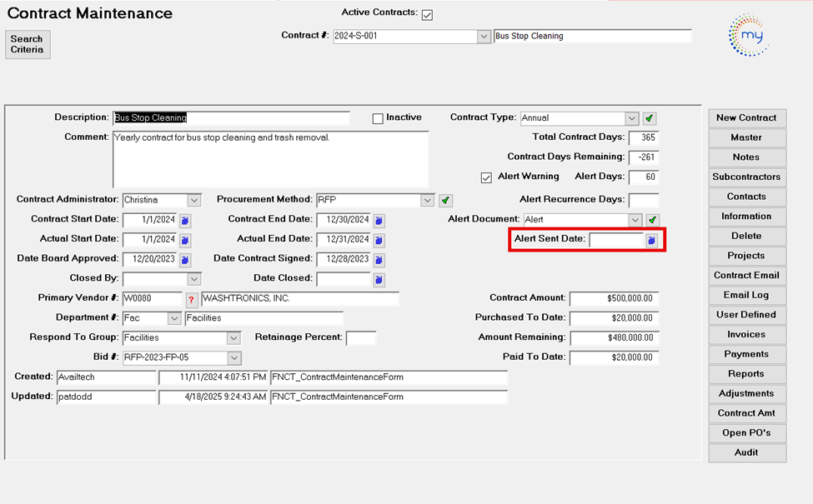Open calendar picker for Contract End Date

(379, 220)
